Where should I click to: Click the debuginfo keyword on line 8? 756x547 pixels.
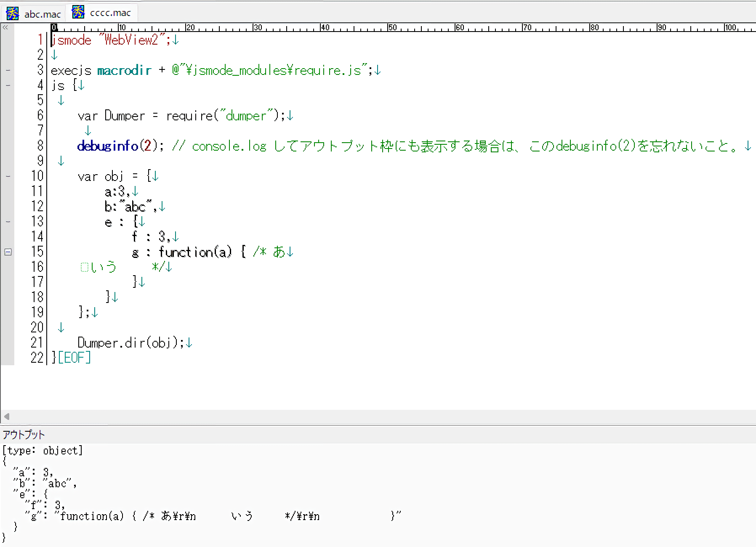pos(108,146)
